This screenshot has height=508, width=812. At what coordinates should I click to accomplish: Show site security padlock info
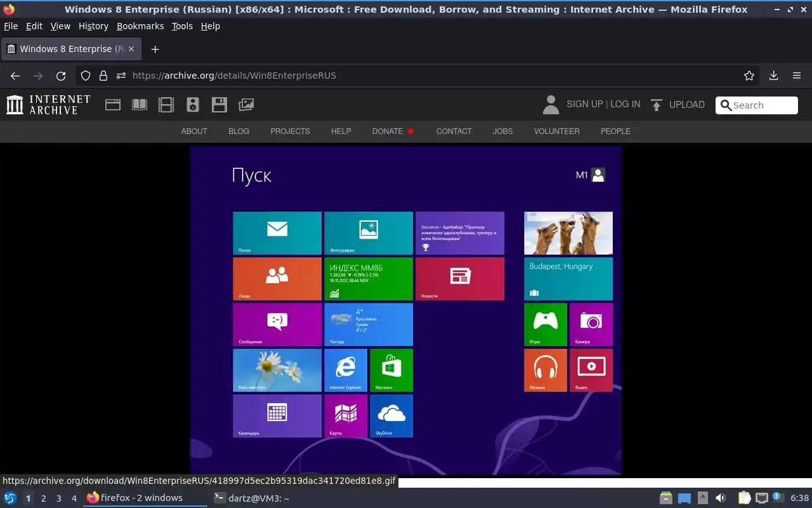point(103,76)
